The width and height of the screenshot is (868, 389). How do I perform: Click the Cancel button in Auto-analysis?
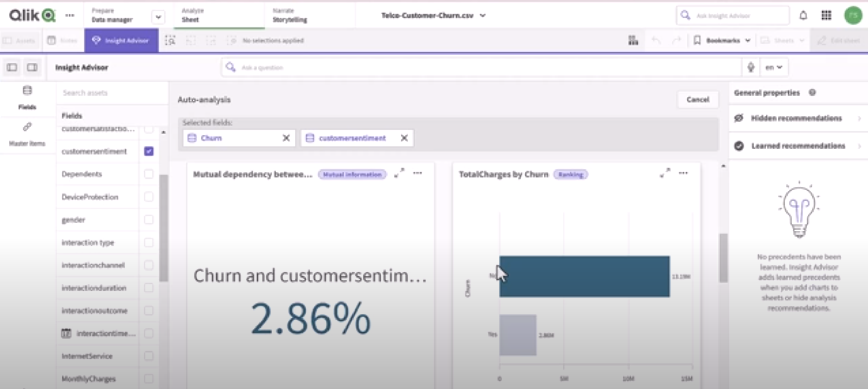point(698,100)
